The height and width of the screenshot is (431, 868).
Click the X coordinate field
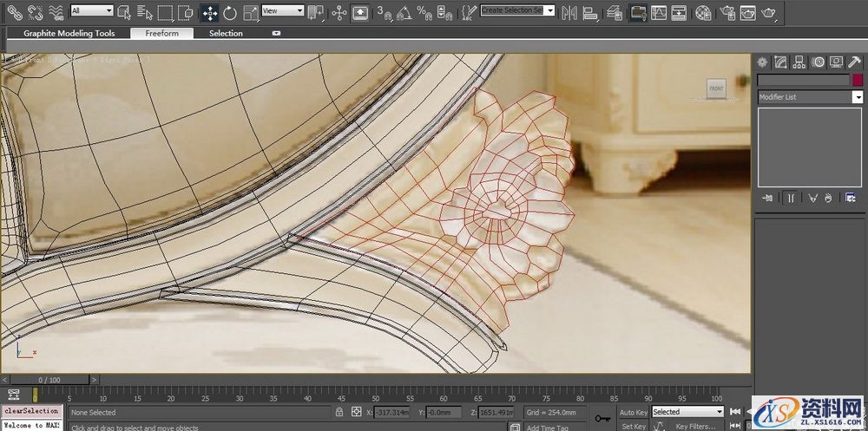pos(392,412)
